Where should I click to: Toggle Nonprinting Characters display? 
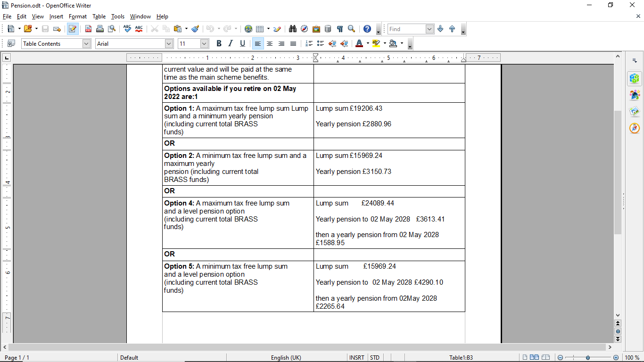click(x=340, y=29)
